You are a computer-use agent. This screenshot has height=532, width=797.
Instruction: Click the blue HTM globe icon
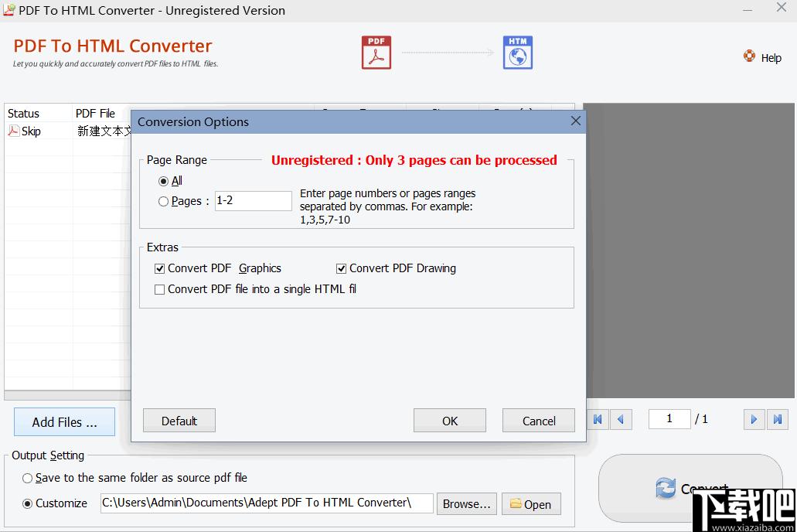point(517,53)
